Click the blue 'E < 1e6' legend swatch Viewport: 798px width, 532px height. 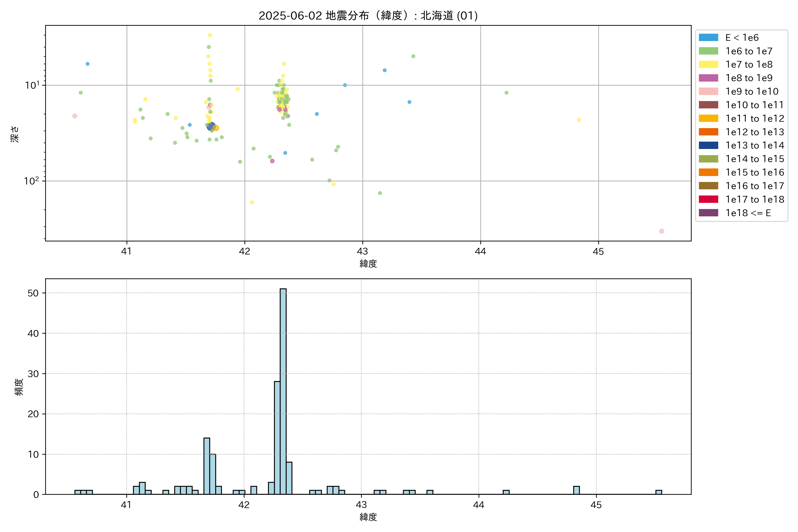pos(708,38)
